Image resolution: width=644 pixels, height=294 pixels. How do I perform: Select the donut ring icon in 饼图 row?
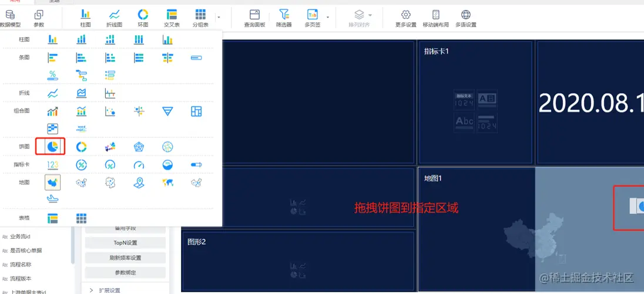[81, 146]
